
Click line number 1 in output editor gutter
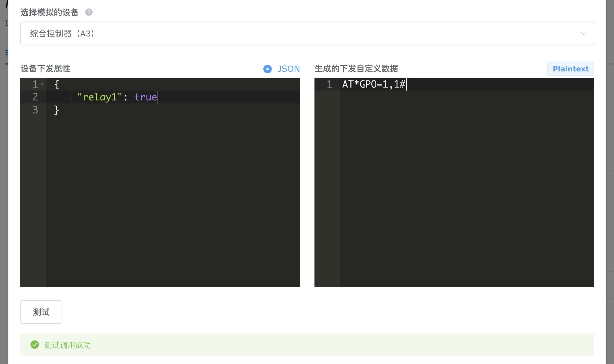pos(329,84)
